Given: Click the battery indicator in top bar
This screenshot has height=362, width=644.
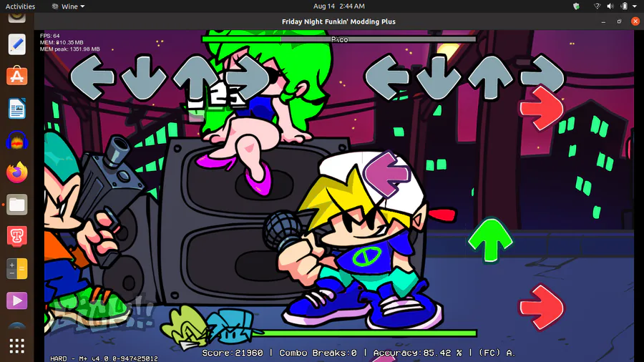Looking at the screenshot, I should tap(624, 6).
